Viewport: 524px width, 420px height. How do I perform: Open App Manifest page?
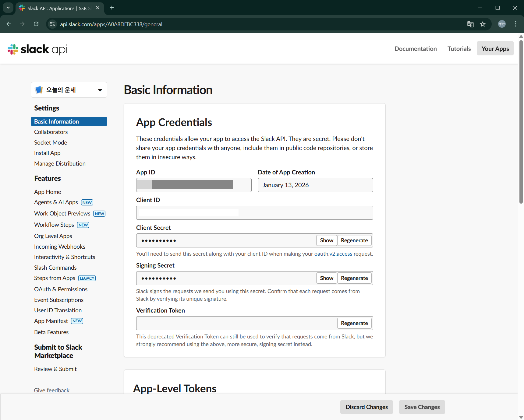click(x=51, y=321)
